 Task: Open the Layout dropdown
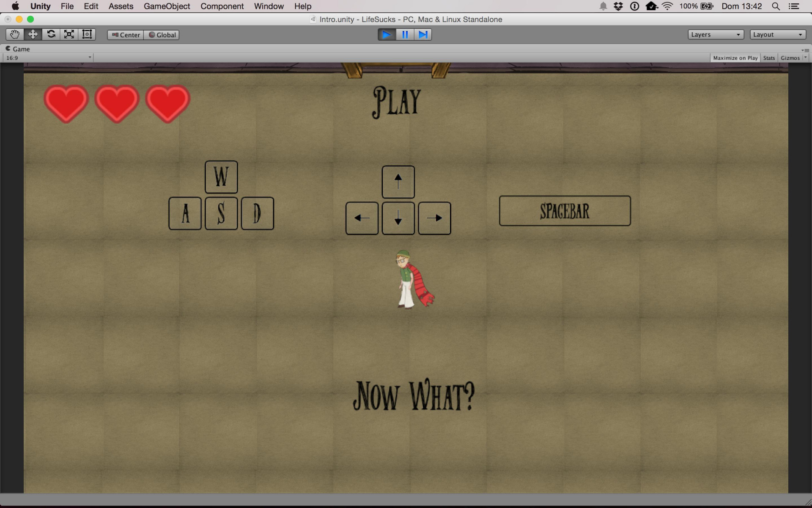tap(778, 35)
